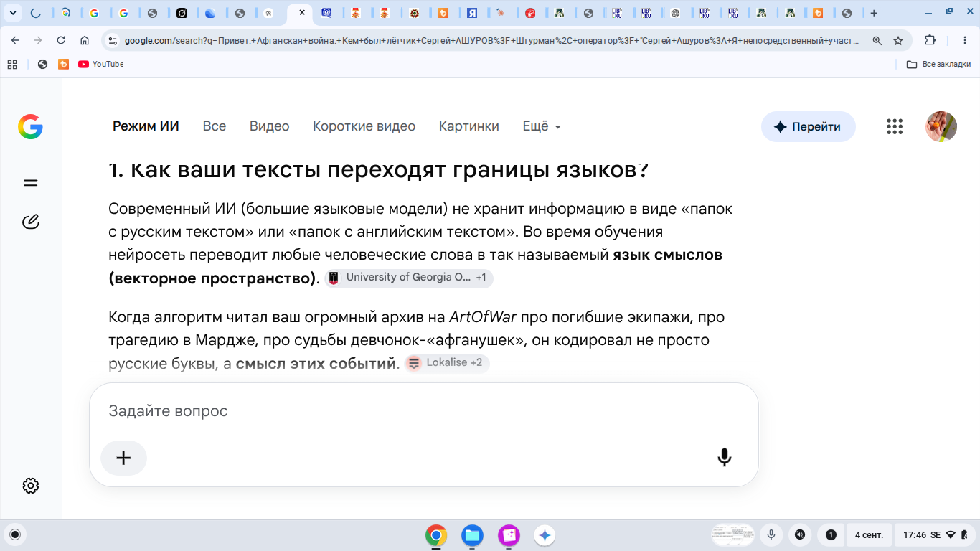Open the Google apps grid
This screenshot has height=551, width=980.
pyautogui.click(x=894, y=127)
